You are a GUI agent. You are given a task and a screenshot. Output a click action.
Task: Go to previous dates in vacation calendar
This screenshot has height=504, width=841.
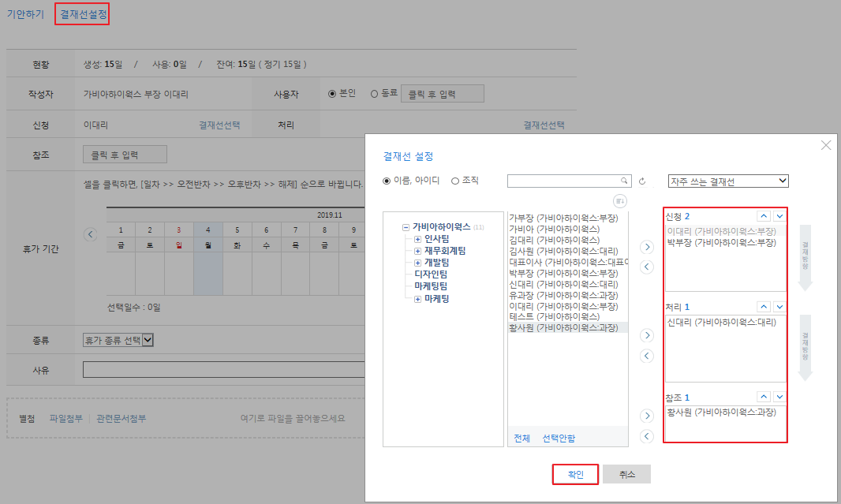coord(90,233)
